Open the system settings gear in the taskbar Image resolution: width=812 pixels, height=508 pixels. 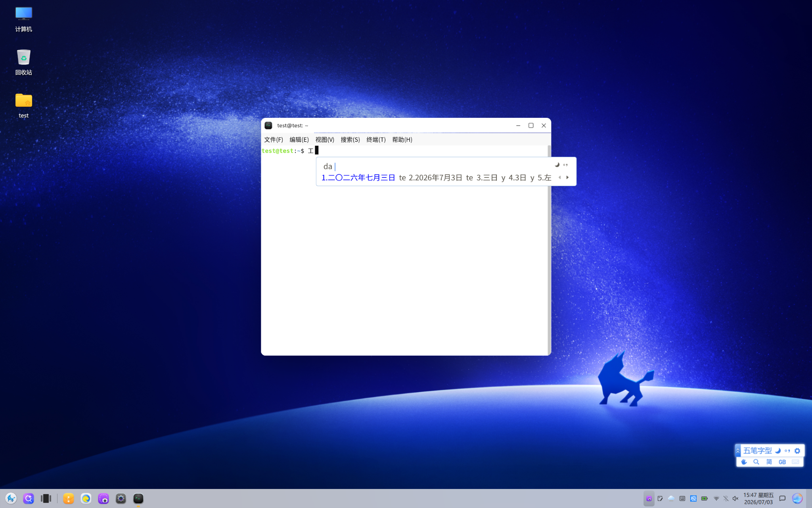click(121, 498)
